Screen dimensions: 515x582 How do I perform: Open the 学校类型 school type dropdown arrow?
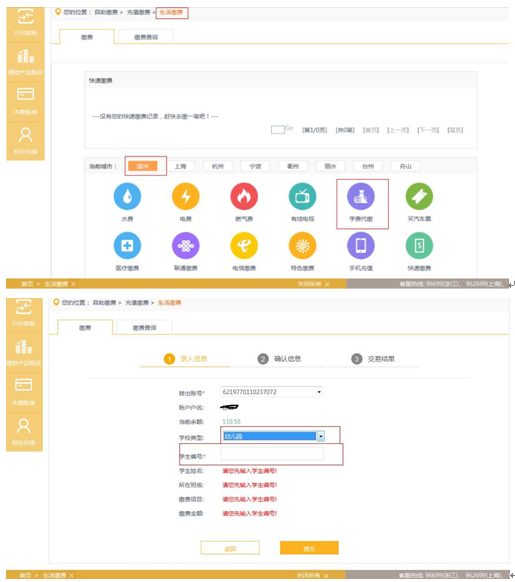(x=321, y=436)
